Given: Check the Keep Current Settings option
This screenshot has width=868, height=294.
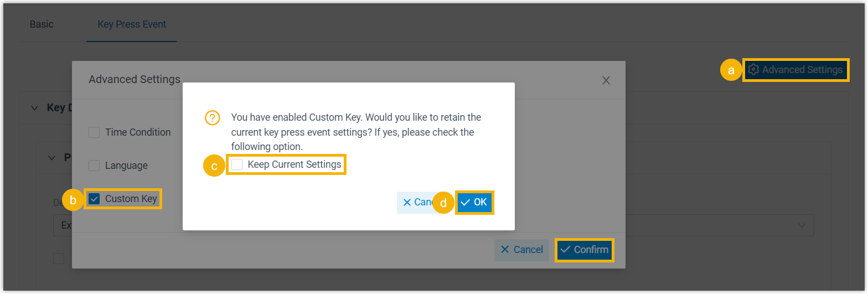Looking at the screenshot, I should point(237,164).
